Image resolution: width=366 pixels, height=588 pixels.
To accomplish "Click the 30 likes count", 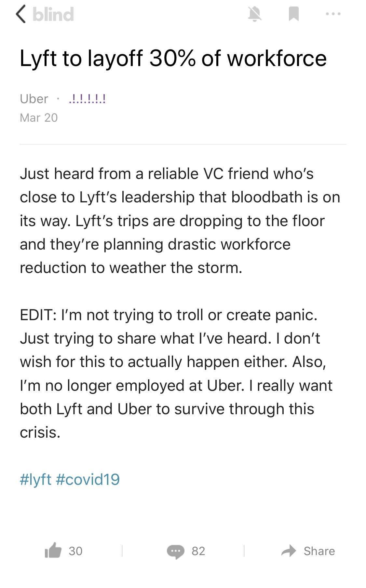I will pyautogui.click(x=75, y=551).
